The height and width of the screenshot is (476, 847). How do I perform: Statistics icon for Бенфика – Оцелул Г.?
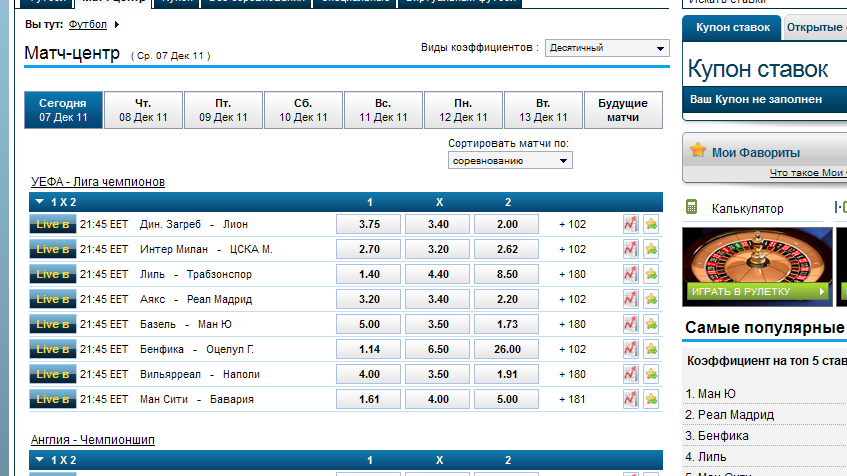coord(630,349)
